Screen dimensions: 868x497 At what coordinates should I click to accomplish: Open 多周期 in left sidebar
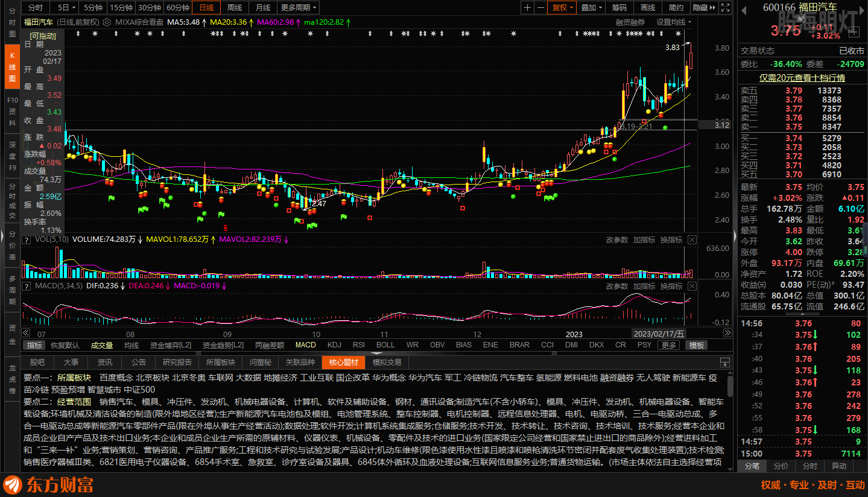12,289
